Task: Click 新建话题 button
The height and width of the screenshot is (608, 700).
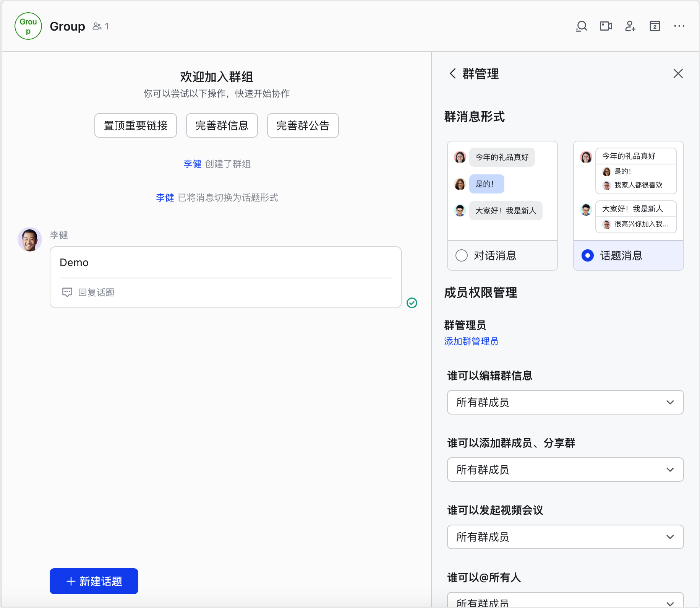Action: point(94,581)
